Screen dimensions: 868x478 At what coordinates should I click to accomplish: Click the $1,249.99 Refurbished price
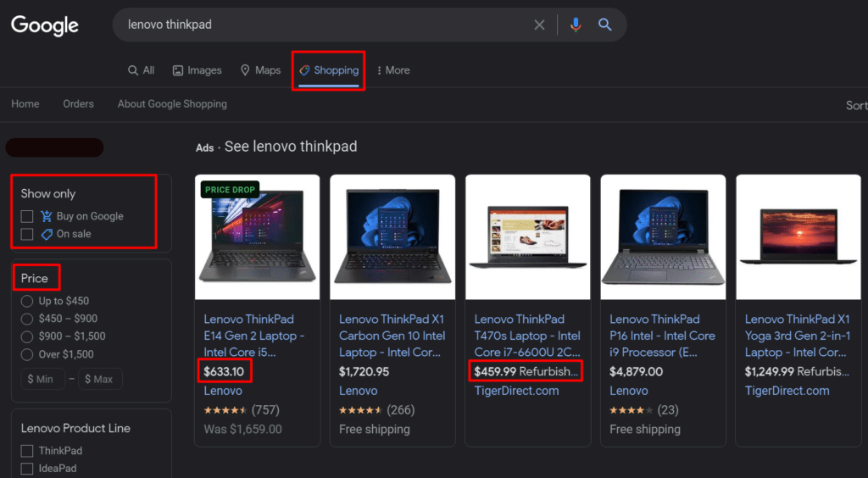pos(797,372)
